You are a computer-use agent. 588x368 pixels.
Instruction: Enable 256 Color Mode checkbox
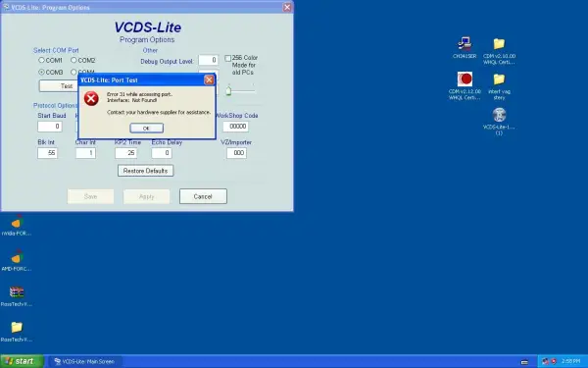click(227, 58)
